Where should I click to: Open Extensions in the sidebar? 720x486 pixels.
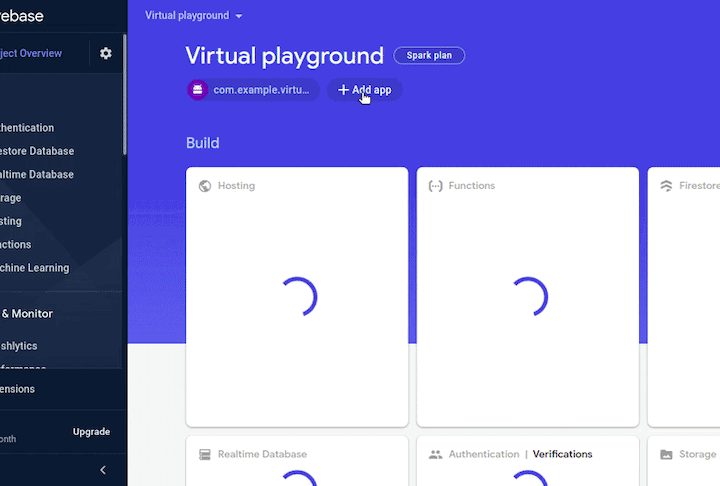[17, 389]
